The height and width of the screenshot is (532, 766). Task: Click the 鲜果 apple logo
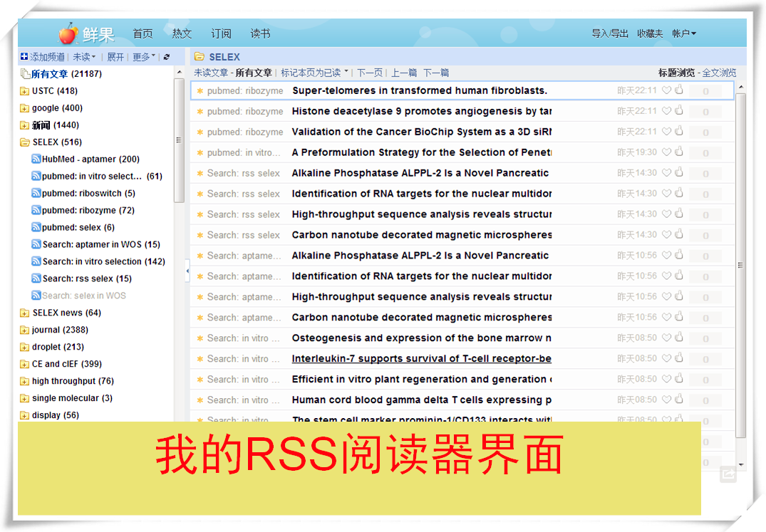tap(68, 33)
